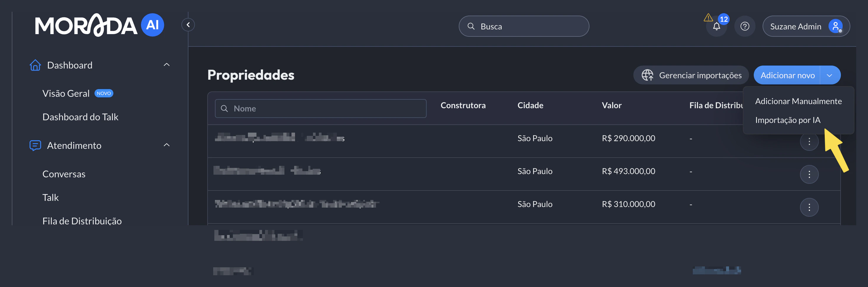Collapse the Atendimento section chevron
Viewport: 868px width, 287px height.
(x=166, y=145)
